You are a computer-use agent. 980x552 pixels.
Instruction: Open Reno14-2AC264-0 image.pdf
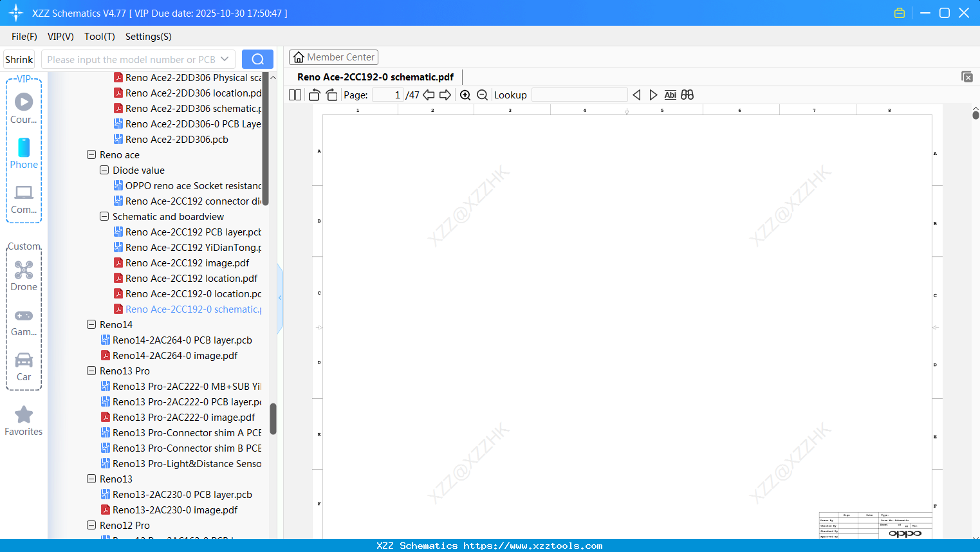click(169, 356)
